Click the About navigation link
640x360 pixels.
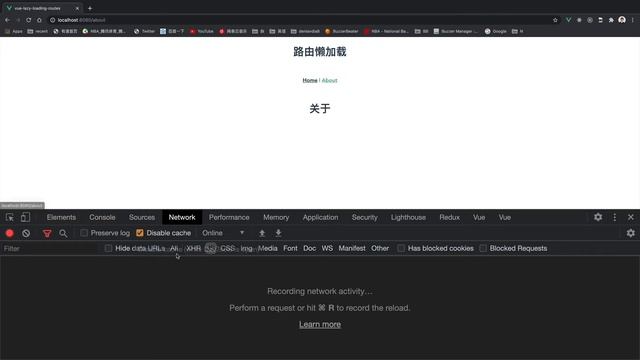pyautogui.click(x=329, y=80)
